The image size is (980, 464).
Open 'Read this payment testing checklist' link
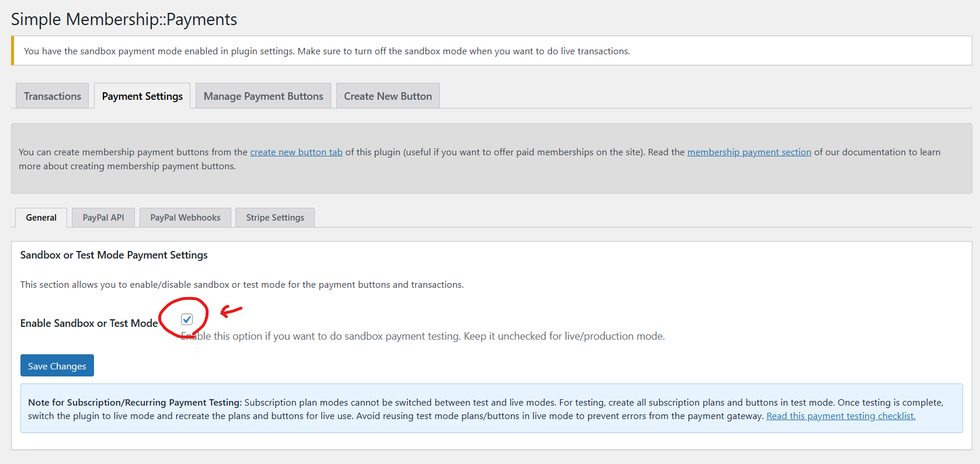pyautogui.click(x=840, y=416)
